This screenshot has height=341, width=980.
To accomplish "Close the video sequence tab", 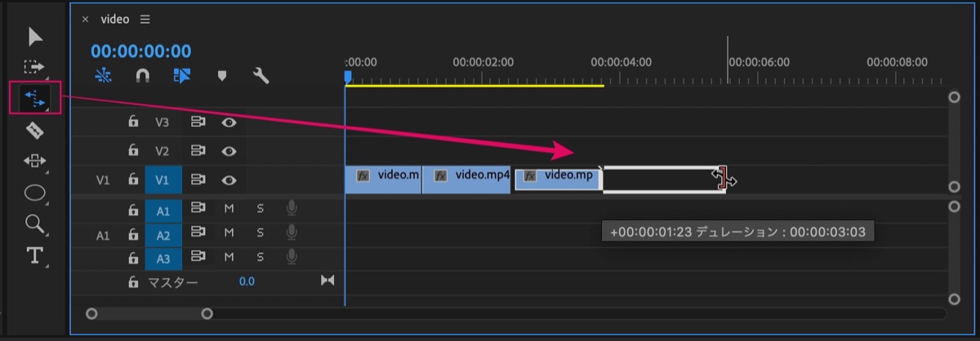I will click(85, 19).
